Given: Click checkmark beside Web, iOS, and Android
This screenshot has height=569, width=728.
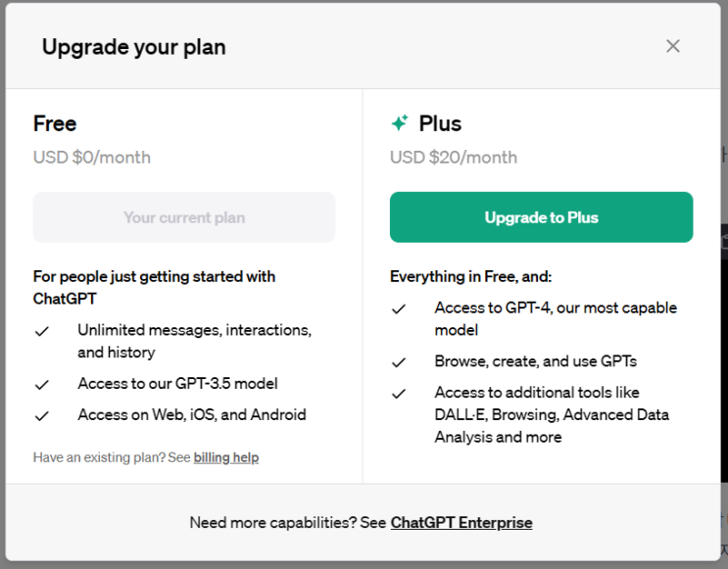Looking at the screenshot, I should click(x=42, y=415).
